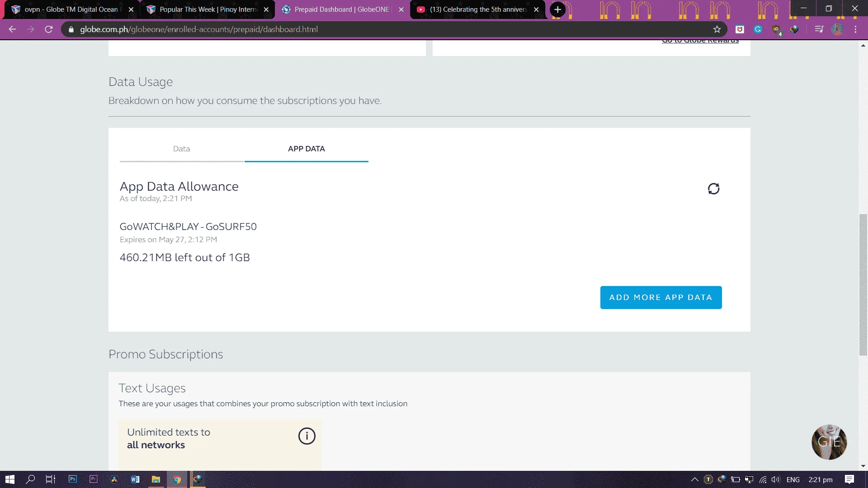Image resolution: width=868 pixels, height=488 pixels.
Task: Open the uBlock Origin extension
Action: pos(776,29)
